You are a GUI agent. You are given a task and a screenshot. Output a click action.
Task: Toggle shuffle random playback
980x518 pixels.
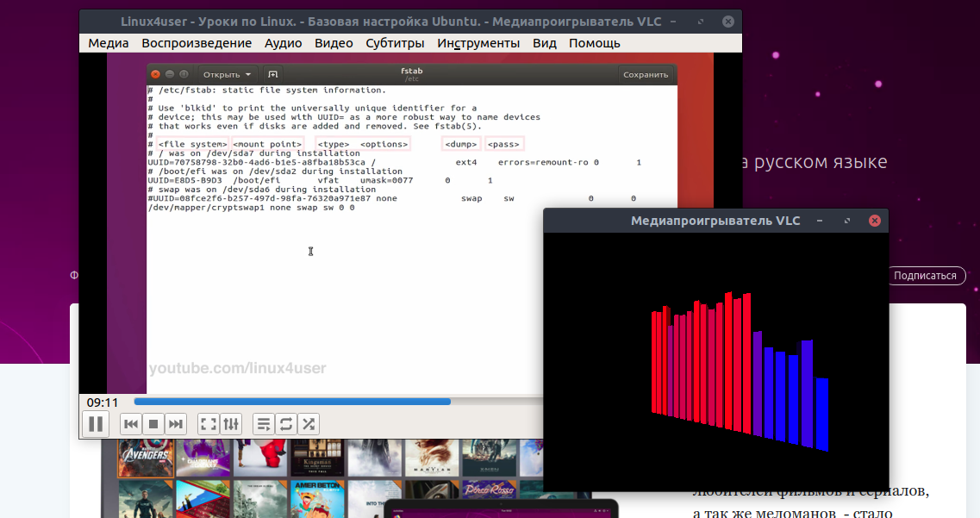309,423
